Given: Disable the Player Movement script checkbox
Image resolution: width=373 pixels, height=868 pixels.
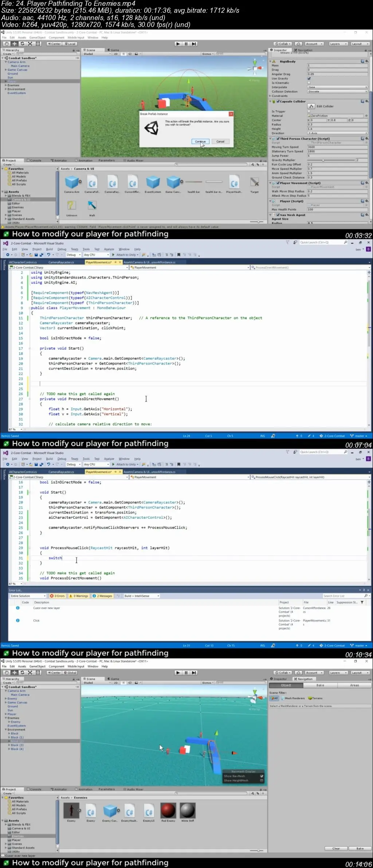Looking at the screenshot, I should point(278,183).
